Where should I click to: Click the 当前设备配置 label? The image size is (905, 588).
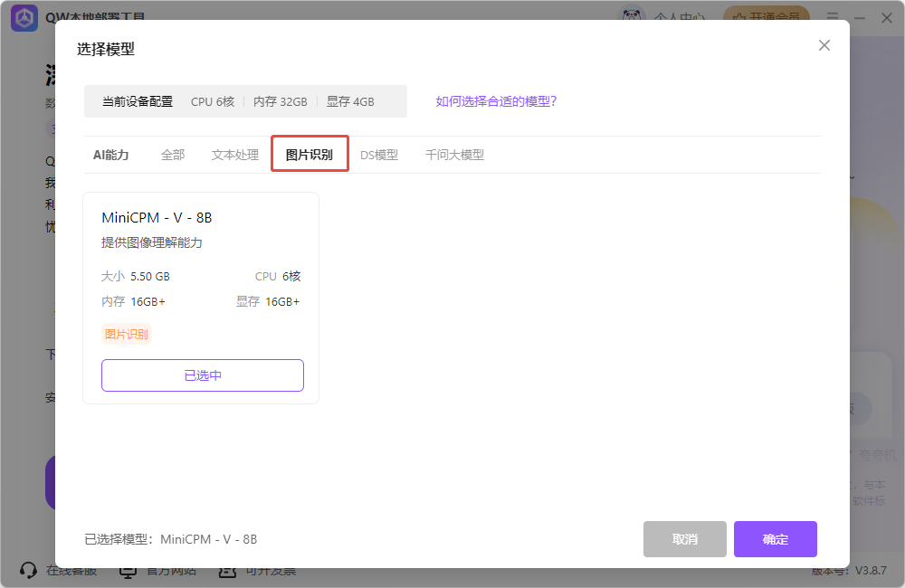138,101
